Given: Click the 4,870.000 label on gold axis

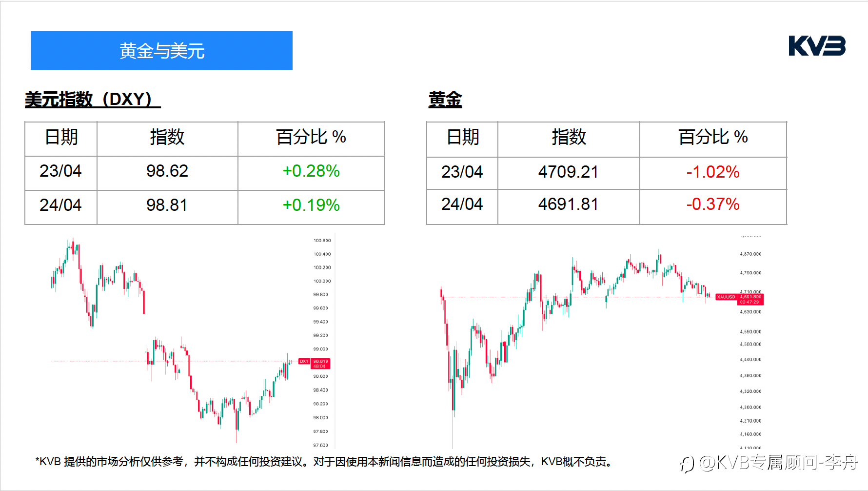Looking at the screenshot, I should tap(750, 254).
